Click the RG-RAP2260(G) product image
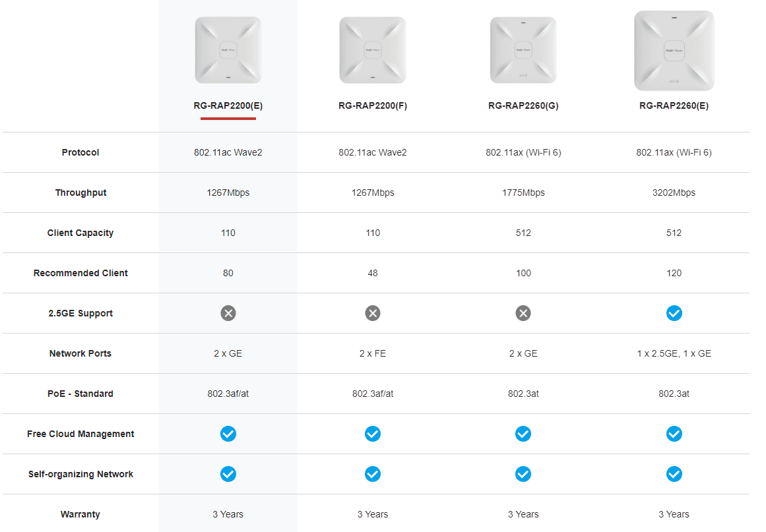 [523, 50]
